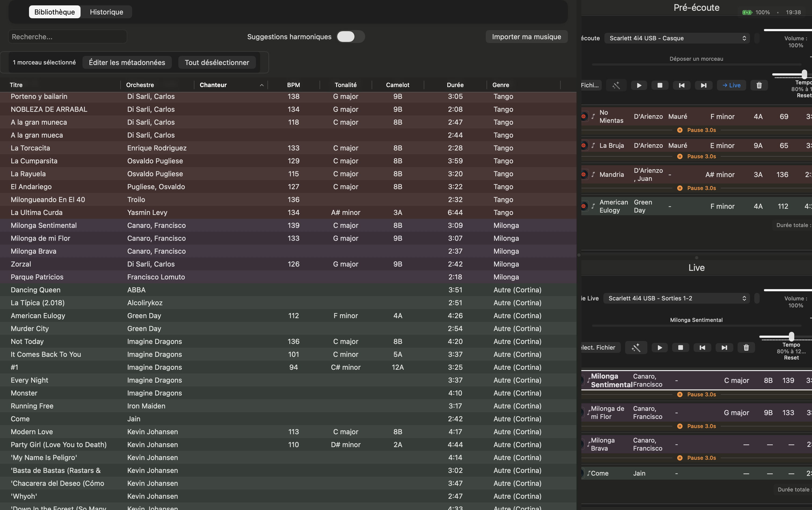Skip to next track in Pré-écoute
The image size is (812, 510).
(704, 85)
